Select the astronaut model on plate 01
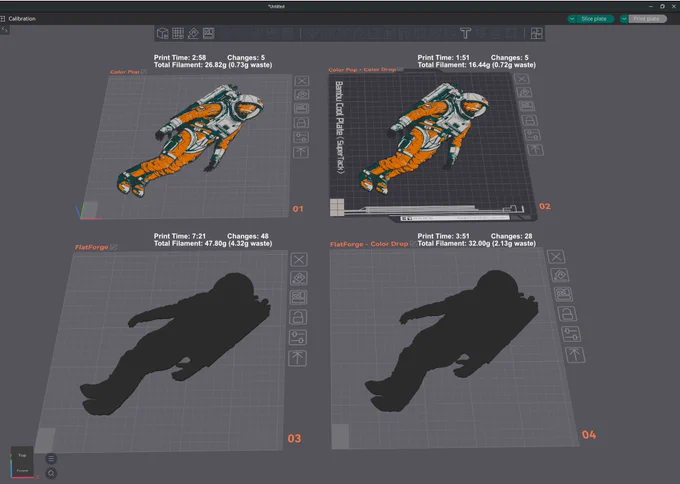Screen dimensions: 680x484 coord(191,139)
